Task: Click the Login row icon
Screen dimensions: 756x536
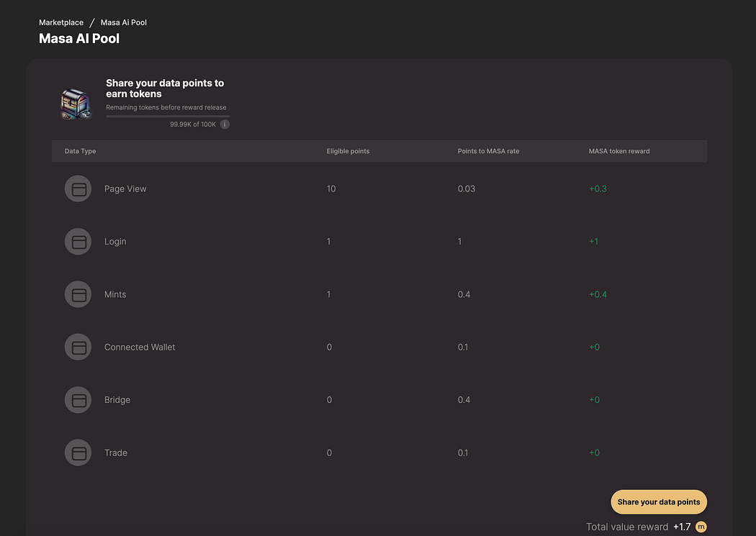Action: pyautogui.click(x=78, y=241)
